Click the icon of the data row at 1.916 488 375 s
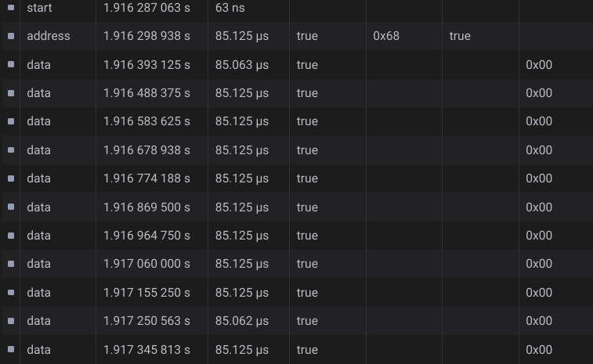 (11, 93)
